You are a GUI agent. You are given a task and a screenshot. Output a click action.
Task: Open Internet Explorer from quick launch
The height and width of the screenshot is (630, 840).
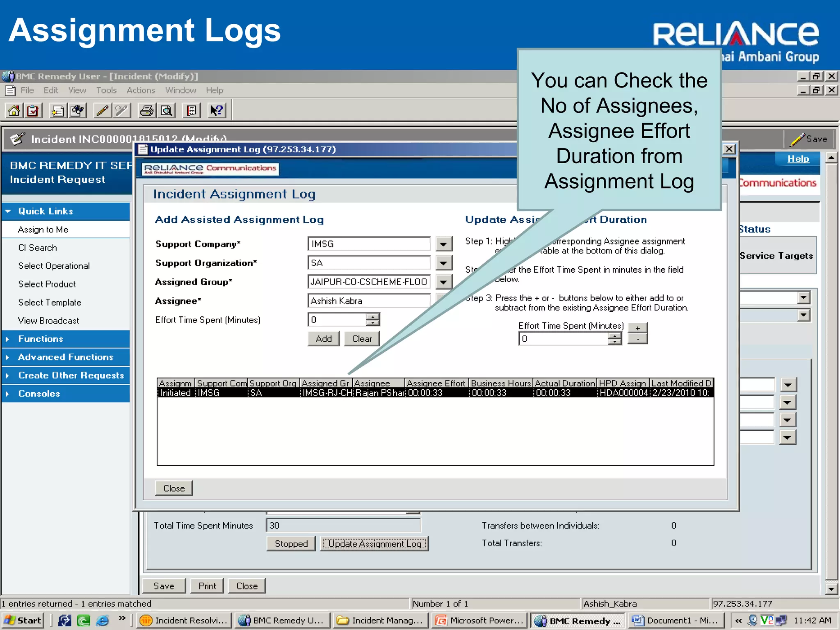tap(102, 620)
